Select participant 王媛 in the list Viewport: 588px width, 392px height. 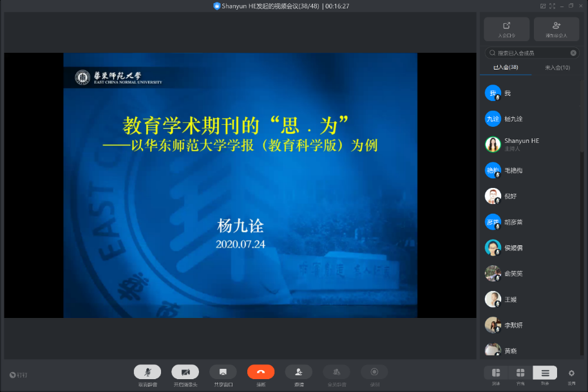tap(530, 299)
